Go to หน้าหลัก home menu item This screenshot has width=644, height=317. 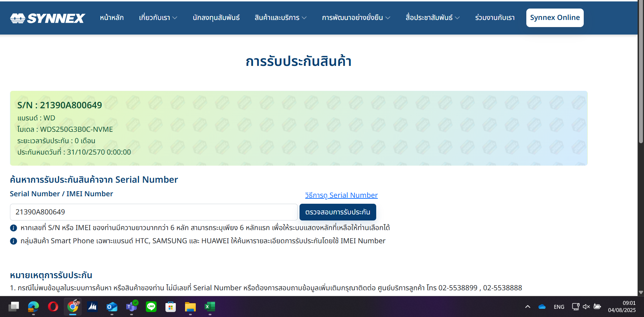click(112, 18)
